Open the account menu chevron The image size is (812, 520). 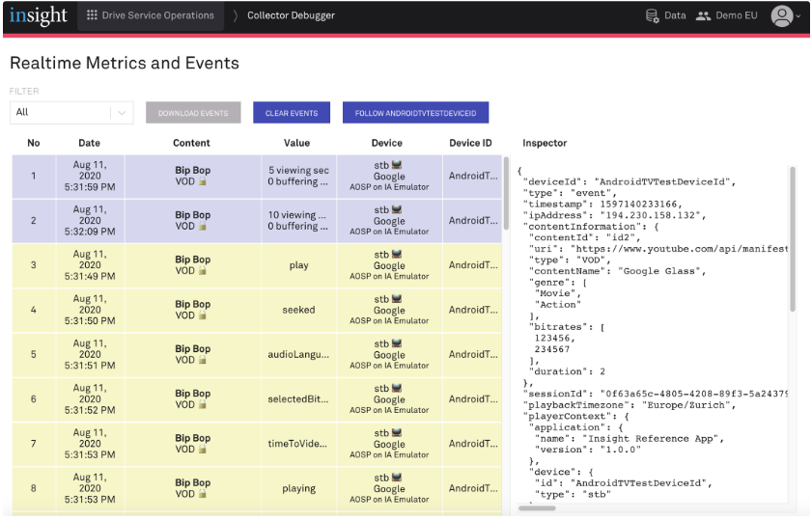coord(798,16)
